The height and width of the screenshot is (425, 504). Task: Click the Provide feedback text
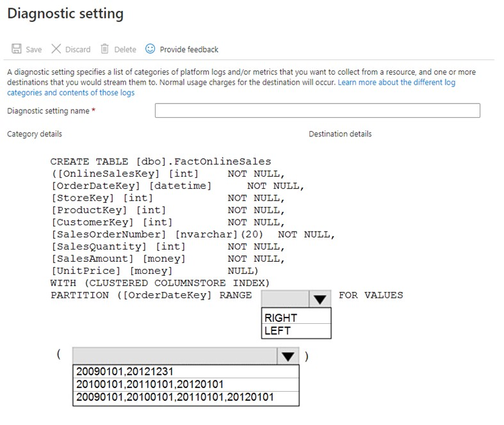189,49
